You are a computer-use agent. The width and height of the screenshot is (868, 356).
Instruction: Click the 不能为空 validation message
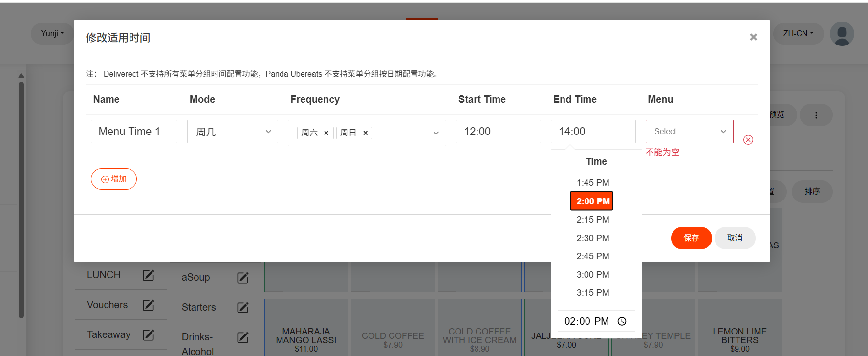click(662, 152)
